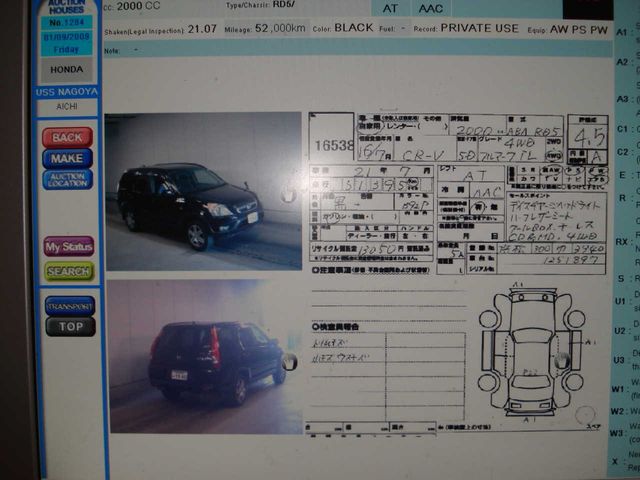Image resolution: width=640 pixels, height=480 pixels.
Task: Click the green SEARCH button
Action: 69,271
